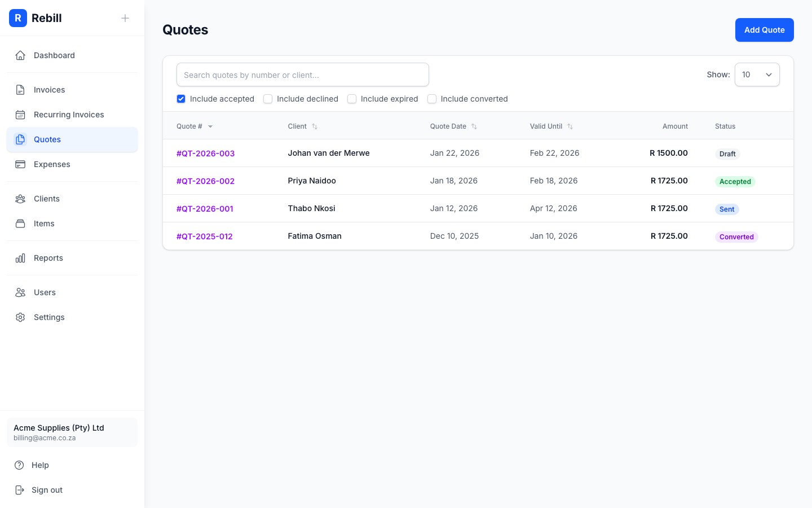Screen dimensions: 812x508
Task: Select the Clients people icon
Action: click(20, 198)
